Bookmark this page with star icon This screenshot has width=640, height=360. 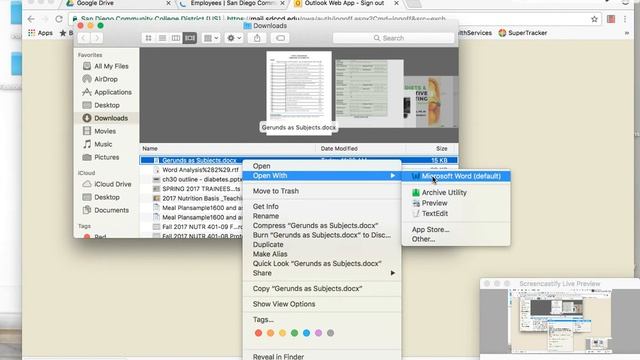594,19
